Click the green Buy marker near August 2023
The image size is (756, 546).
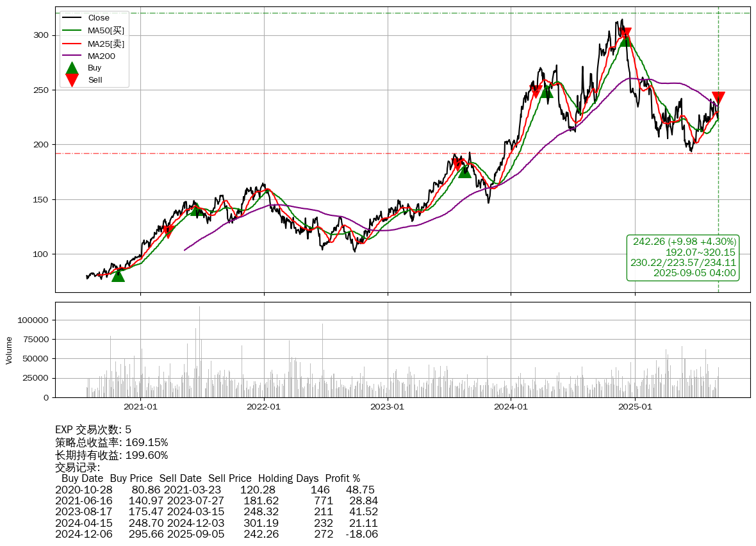click(464, 171)
